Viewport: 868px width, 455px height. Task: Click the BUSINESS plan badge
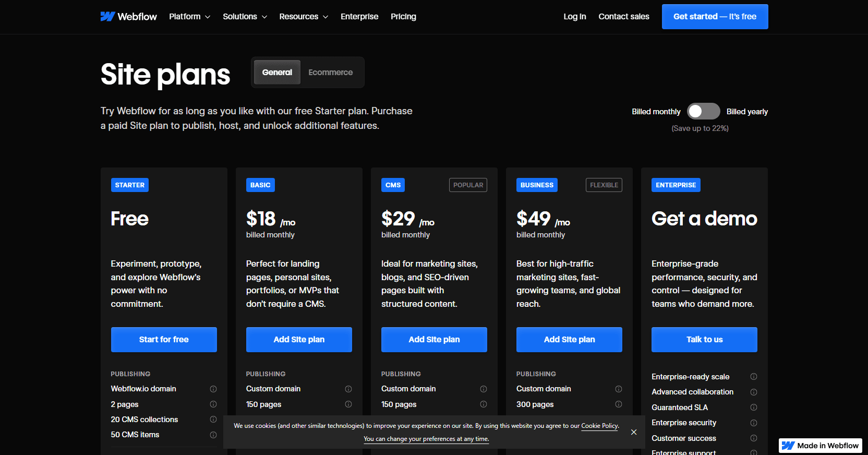coord(537,185)
